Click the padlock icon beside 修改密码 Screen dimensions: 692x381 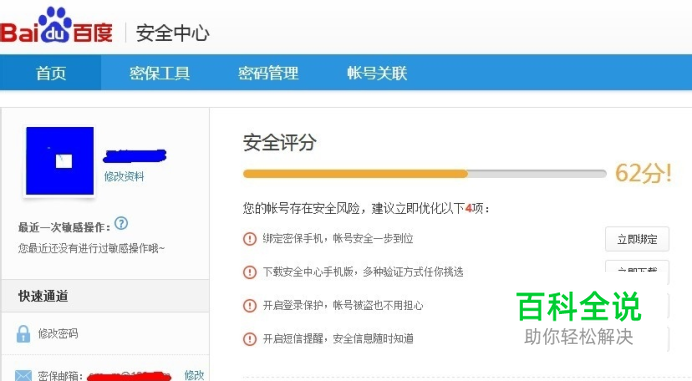(23, 334)
